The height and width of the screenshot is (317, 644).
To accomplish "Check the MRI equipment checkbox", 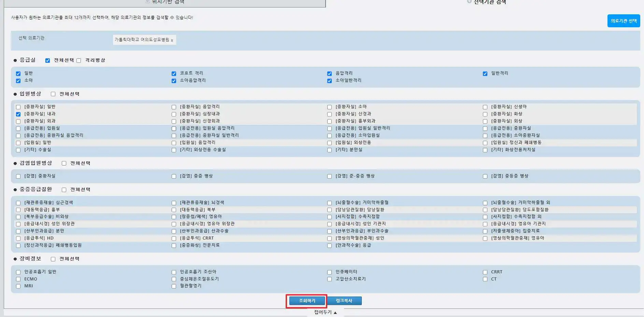I will click(x=18, y=286).
